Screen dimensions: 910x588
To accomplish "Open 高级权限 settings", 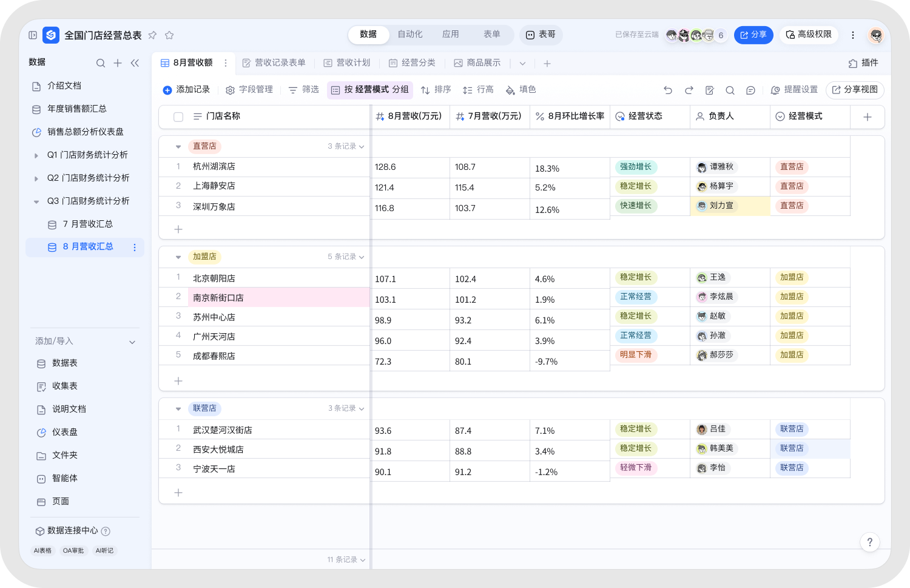I will [809, 35].
